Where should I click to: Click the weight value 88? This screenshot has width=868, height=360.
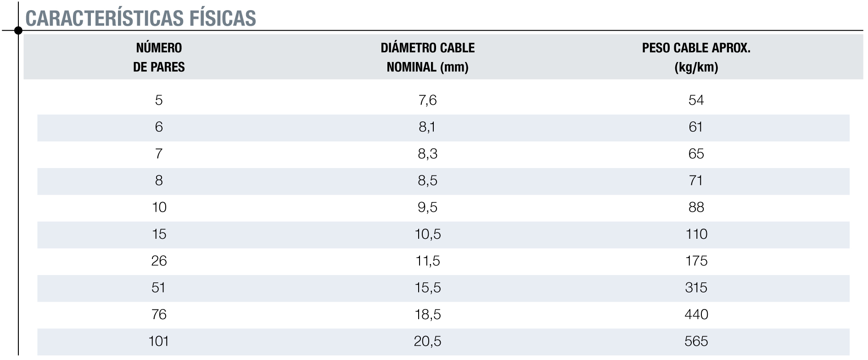[696, 208]
